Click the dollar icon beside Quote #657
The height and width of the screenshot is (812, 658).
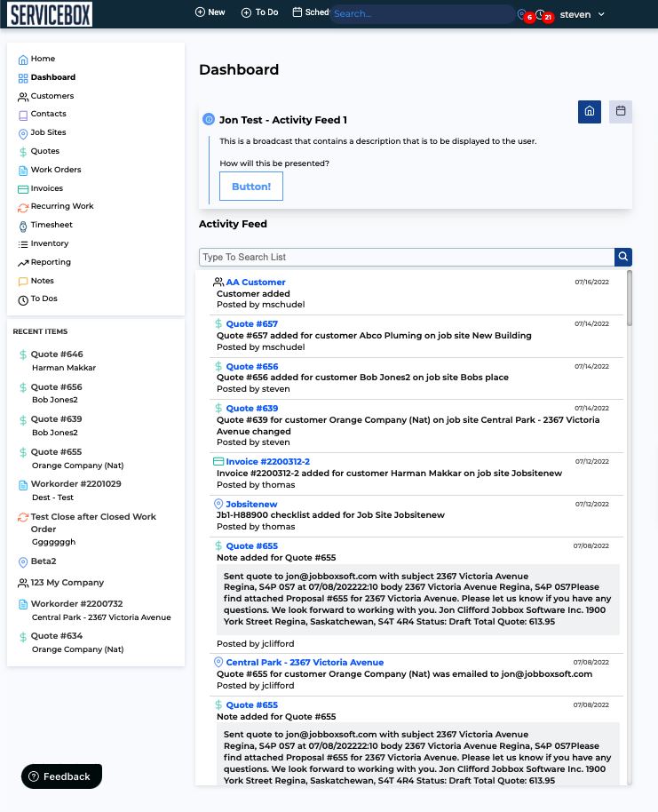coord(218,323)
